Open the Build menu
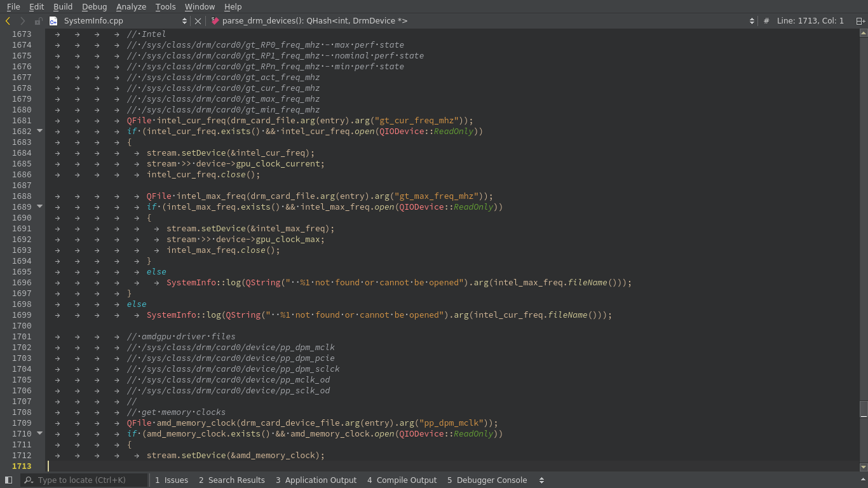The height and width of the screenshot is (488, 868). [x=63, y=6]
